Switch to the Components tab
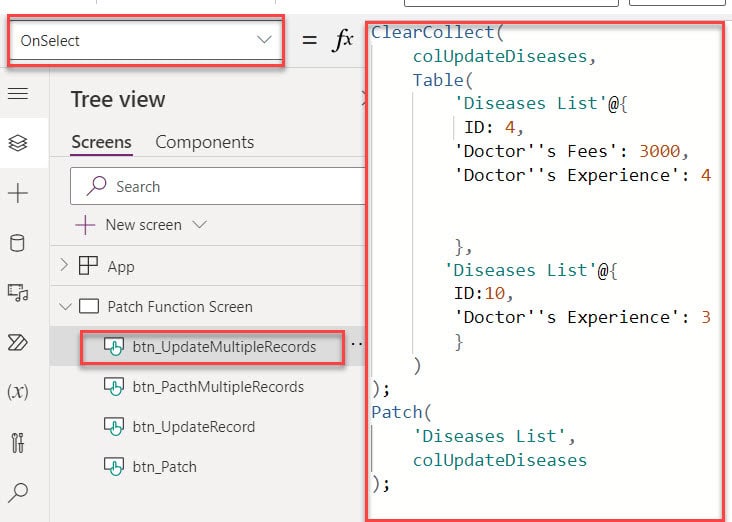 (204, 142)
